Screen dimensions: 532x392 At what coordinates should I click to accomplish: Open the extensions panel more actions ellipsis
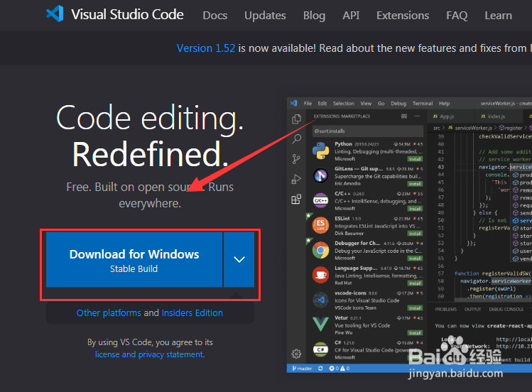click(417, 116)
